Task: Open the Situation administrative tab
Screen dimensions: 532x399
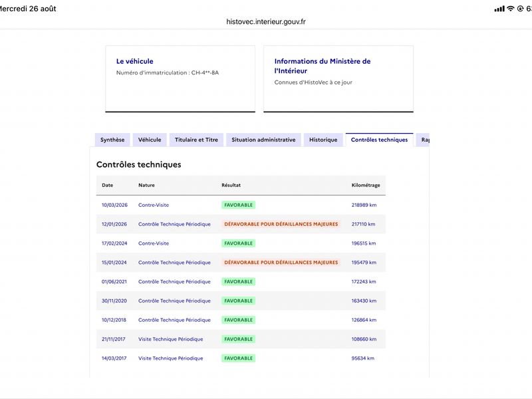Action: pyautogui.click(x=263, y=140)
